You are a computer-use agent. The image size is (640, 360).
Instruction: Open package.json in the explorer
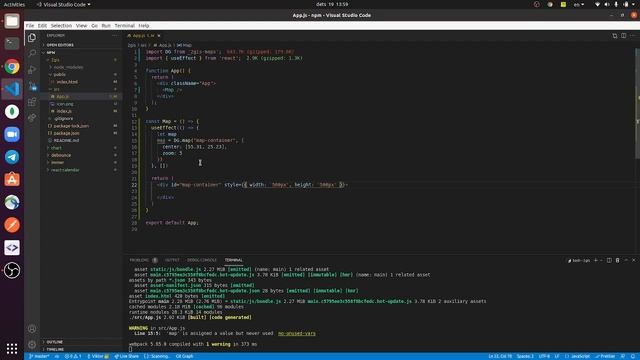66,133
